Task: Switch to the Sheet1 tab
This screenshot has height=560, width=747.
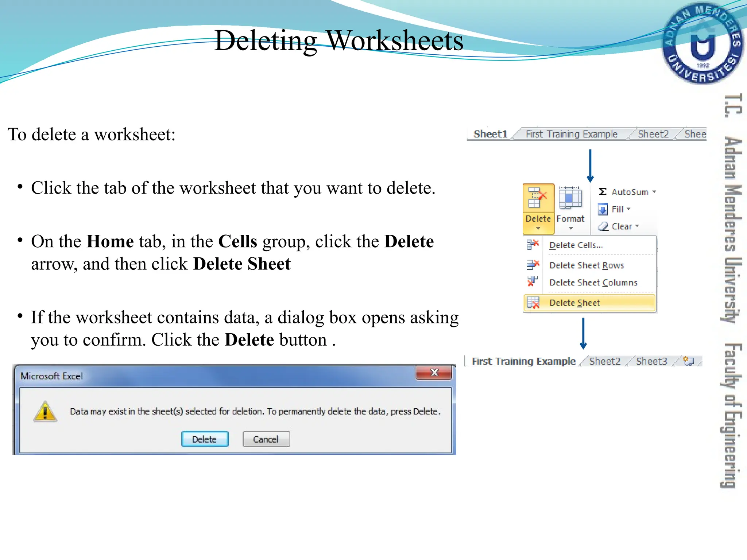Action: tap(490, 134)
